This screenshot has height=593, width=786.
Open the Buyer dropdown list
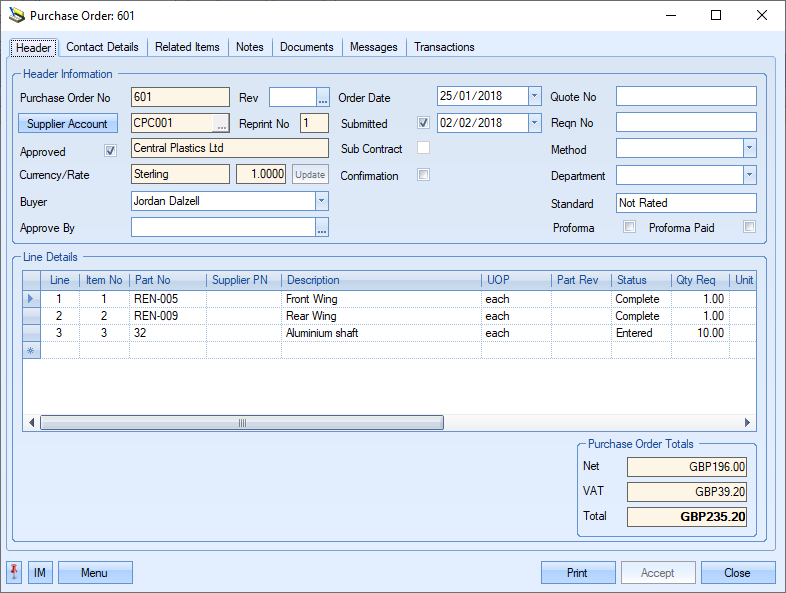321,200
